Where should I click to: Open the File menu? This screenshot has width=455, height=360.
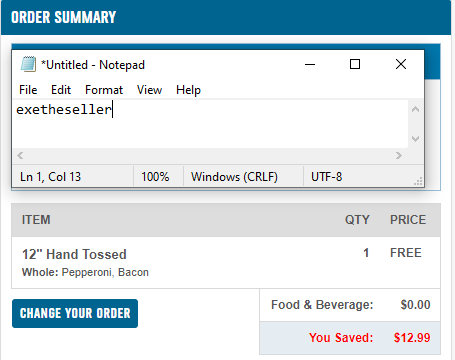coord(28,90)
